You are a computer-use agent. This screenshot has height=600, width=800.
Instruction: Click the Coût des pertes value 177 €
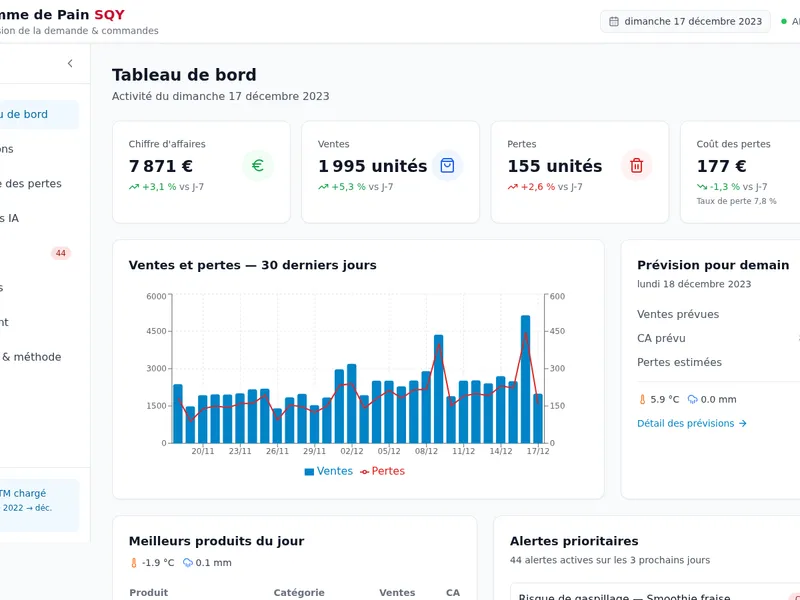point(721,166)
